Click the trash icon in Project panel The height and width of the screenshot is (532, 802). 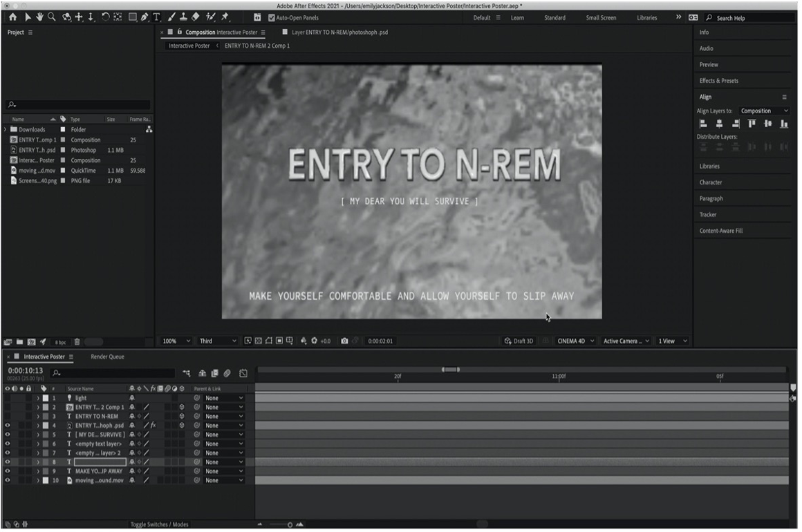pos(77,342)
